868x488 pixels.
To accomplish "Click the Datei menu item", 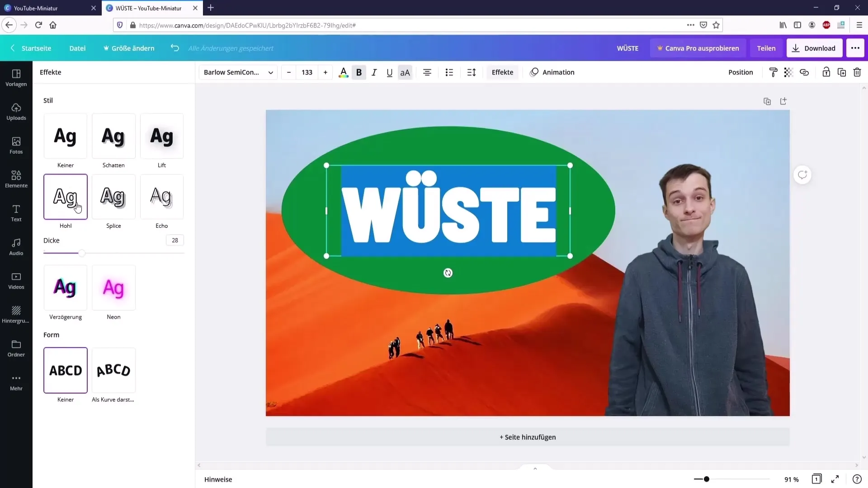I will [77, 47].
